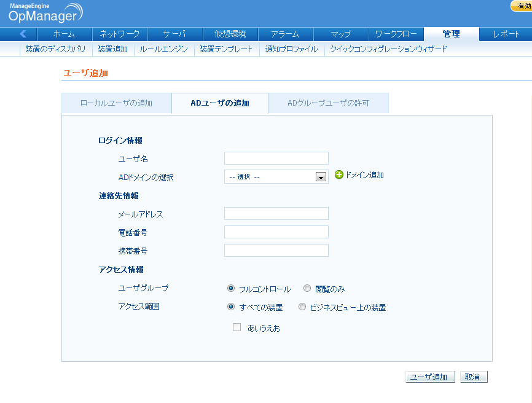
Task: Switch to the ADグループユーザの許可 tab
Action: click(328, 103)
